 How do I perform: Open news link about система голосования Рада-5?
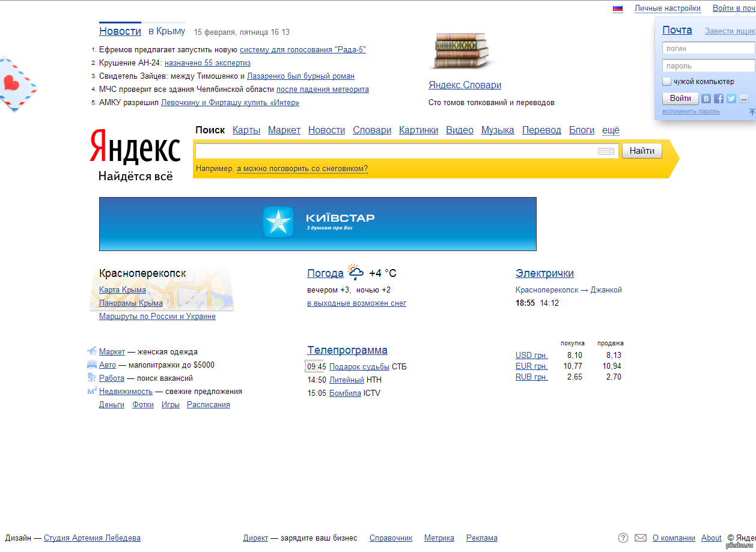coord(303,50)
